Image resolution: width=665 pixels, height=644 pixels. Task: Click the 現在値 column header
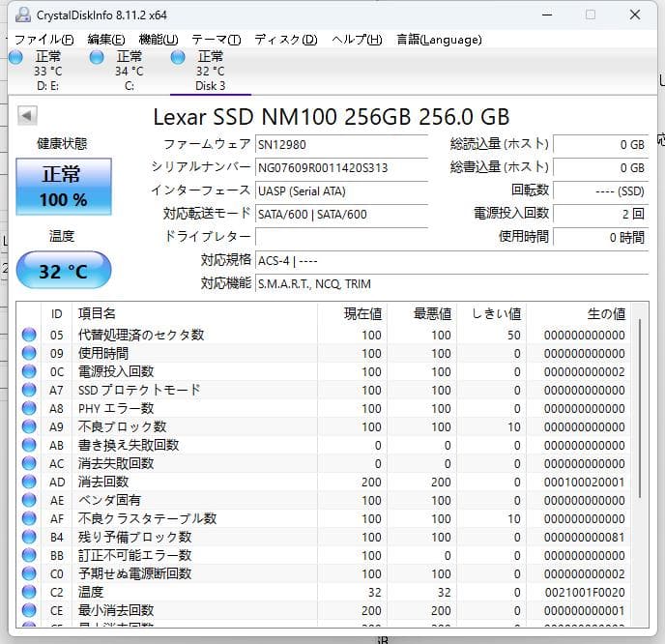coord(353,314)
